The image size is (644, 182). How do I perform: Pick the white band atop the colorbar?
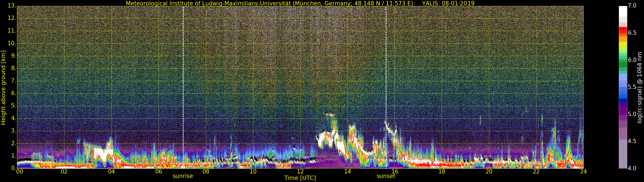tap(623, 12)
